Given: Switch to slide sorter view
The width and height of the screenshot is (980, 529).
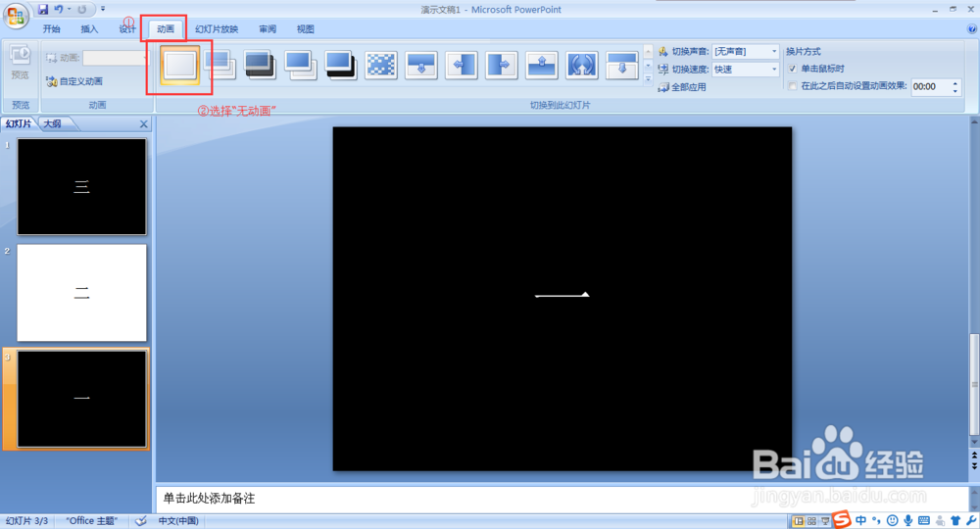Looking at the screenshot, I should 811,521.
